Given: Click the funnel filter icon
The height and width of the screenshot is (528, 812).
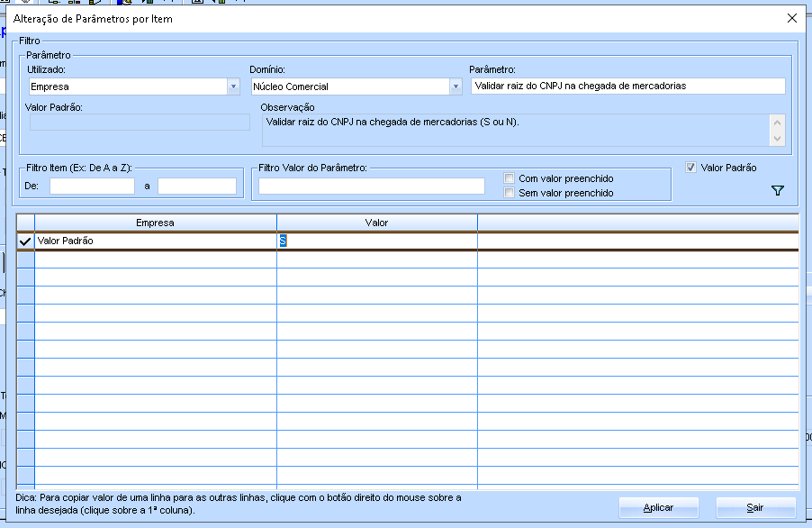Looking at the screenshot, I should tap(777, 191).
